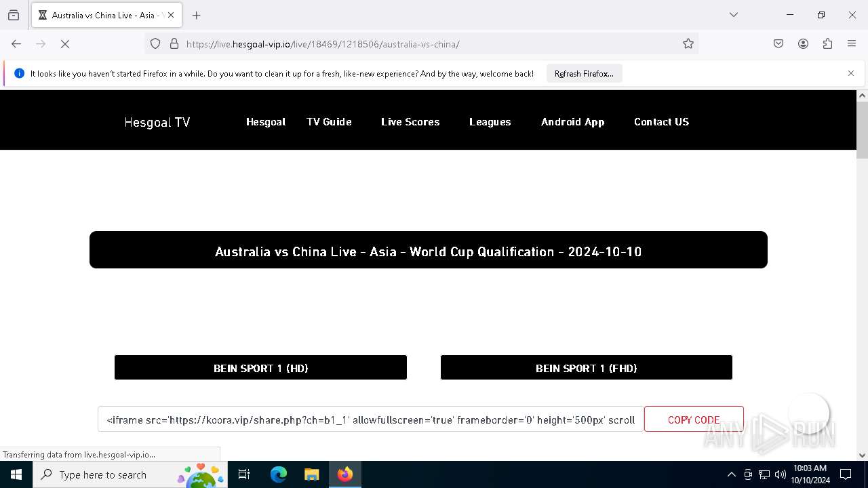The width and height of the screenshot is (868, 488).
Task: Click Australia vs China match title banner
Action: (429, 250)
